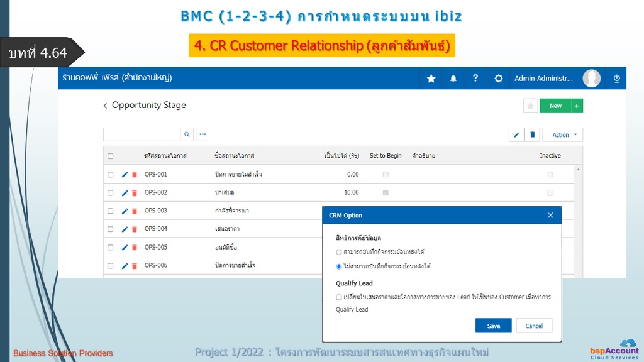
Task: Save the CRM Option settings
Action: [493, 326]
